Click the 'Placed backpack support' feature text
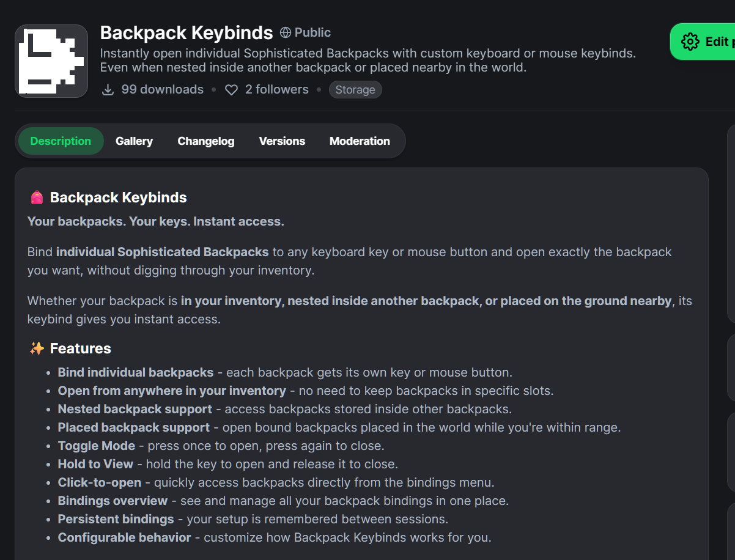 click(134, 427)
